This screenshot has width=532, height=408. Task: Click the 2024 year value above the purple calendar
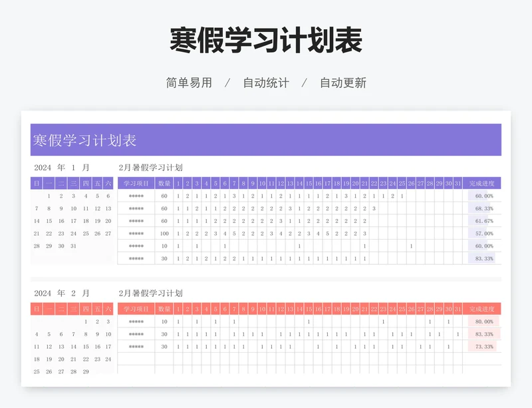coord(43,168)
